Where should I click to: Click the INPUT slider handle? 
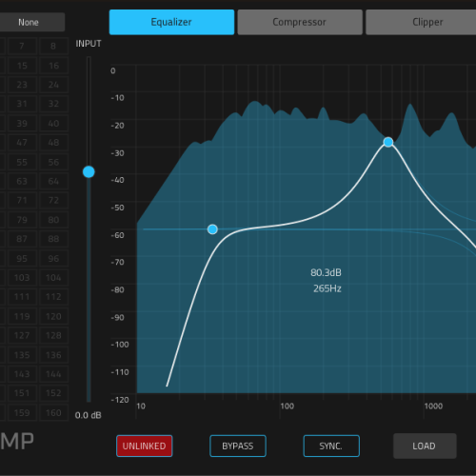click(89, 172)
